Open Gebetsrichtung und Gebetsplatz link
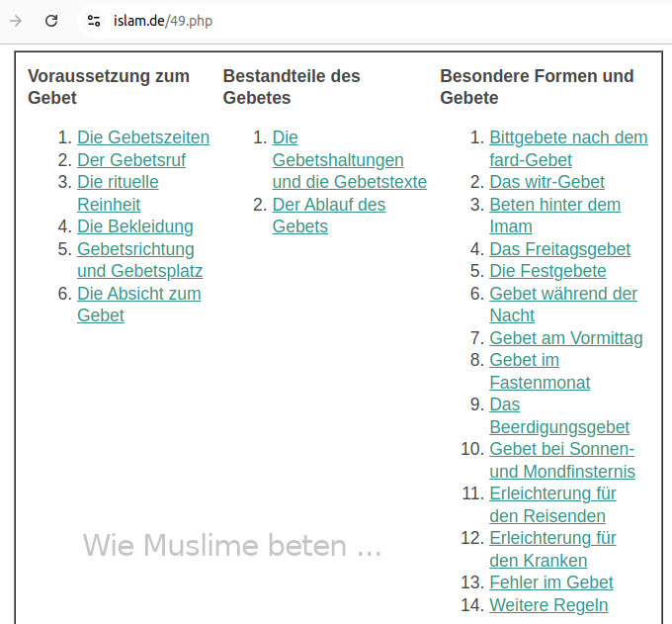Screen dimensions: 672x624 point(139,260)
